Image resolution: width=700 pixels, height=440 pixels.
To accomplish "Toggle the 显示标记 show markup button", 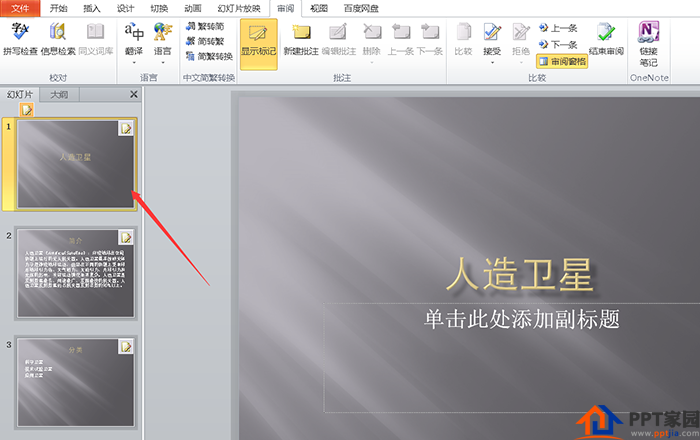I will pos(258,44).
